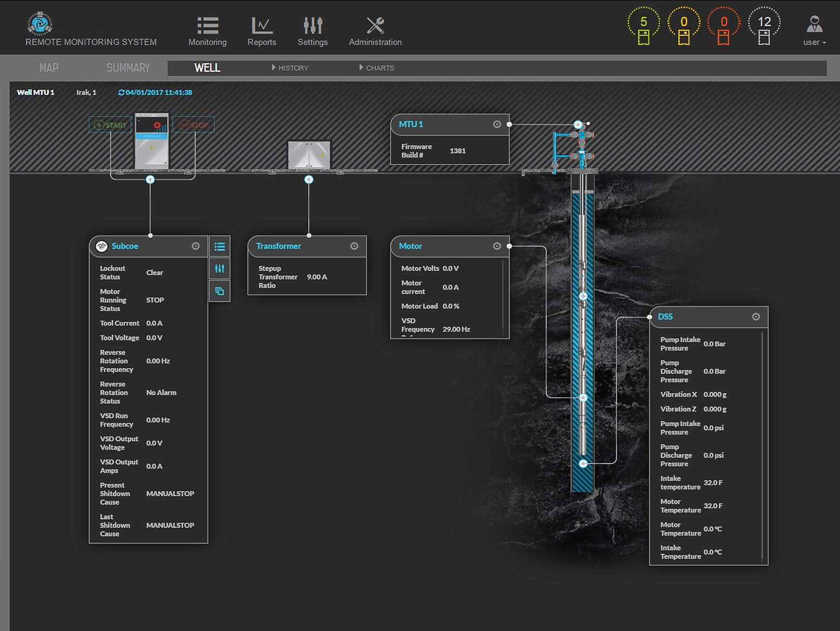Click the Intake temperature 32.0 F value

coord(713,483)
